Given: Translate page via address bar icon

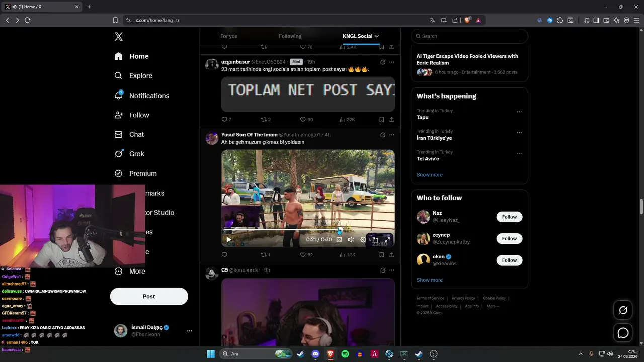Looking at the screenshot, I should [x=432, y=20].
